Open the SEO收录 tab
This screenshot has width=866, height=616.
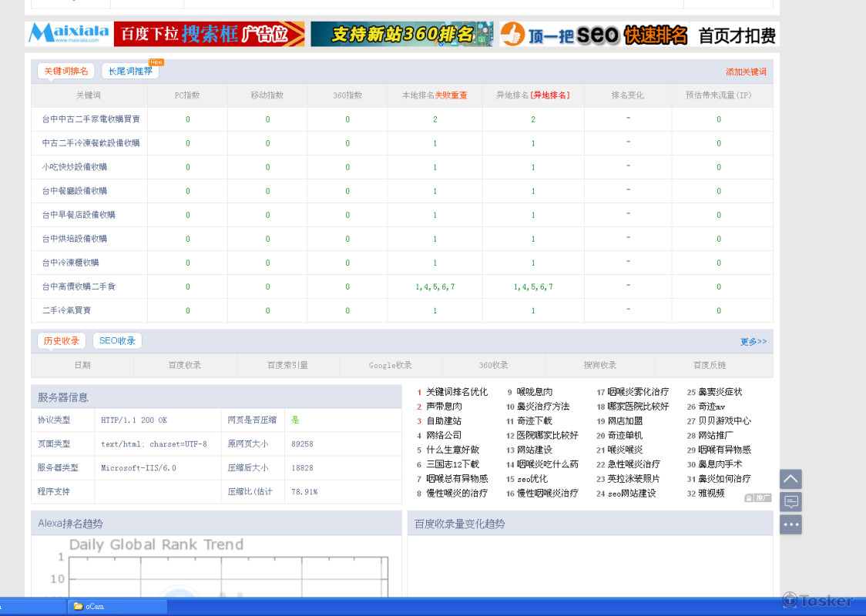(x=117, y=340)
